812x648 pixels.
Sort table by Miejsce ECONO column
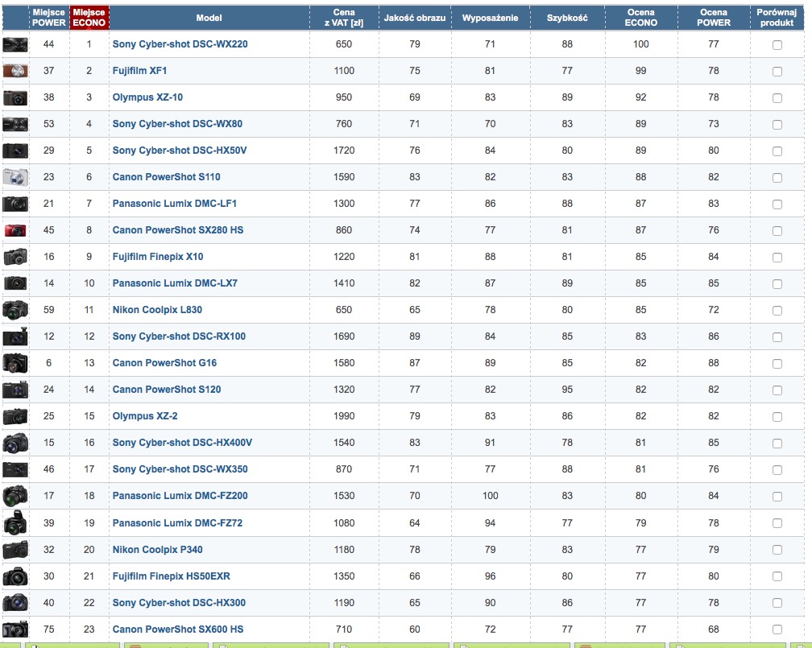click(89, 18)
